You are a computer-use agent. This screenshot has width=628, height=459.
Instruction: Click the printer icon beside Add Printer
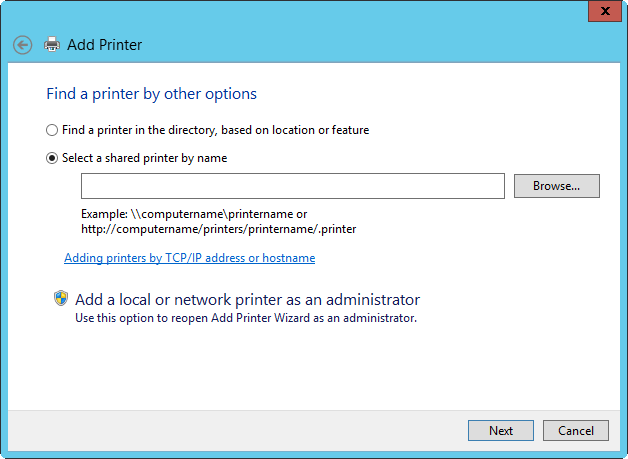click(x=52, y=45)
